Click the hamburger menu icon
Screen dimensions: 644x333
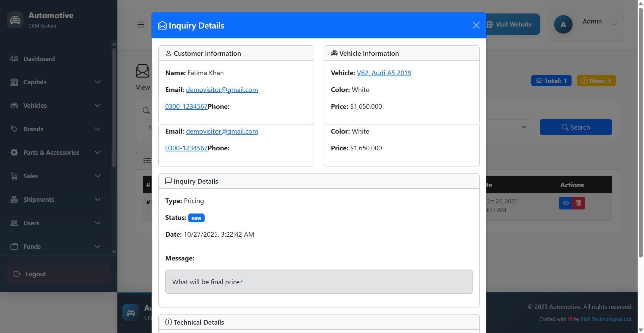point(141,25)
